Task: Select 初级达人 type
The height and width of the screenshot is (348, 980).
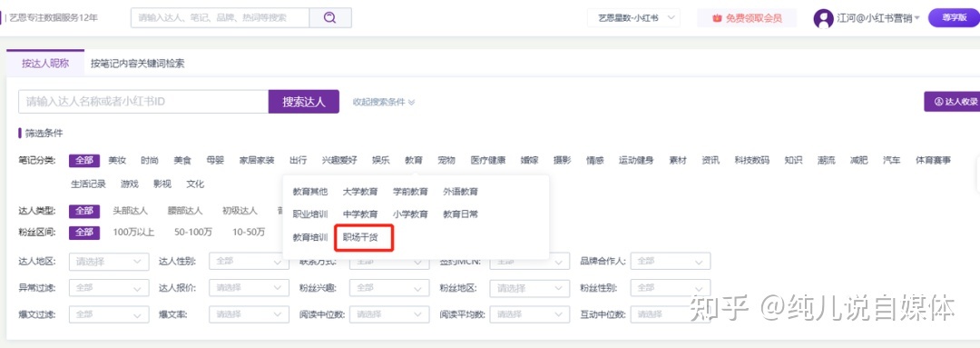Action: (x=240, y=211)
